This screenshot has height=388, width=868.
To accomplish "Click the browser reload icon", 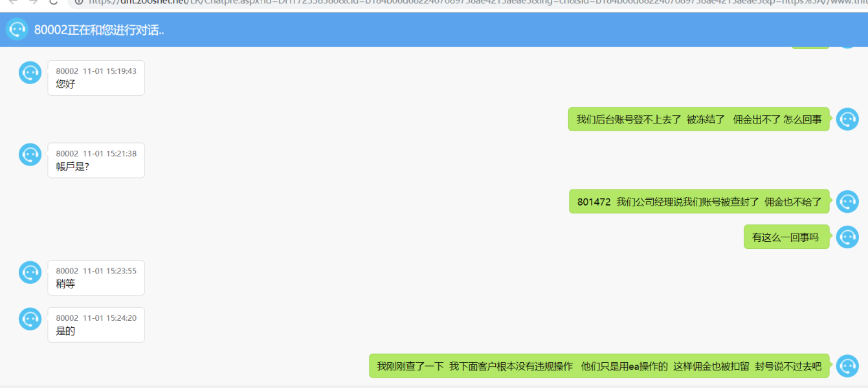I will pos(54,2).
